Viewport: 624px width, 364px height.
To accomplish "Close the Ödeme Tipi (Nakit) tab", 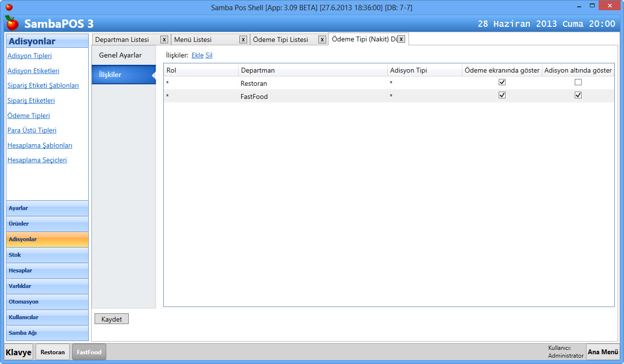I will (x=401, y=39).
